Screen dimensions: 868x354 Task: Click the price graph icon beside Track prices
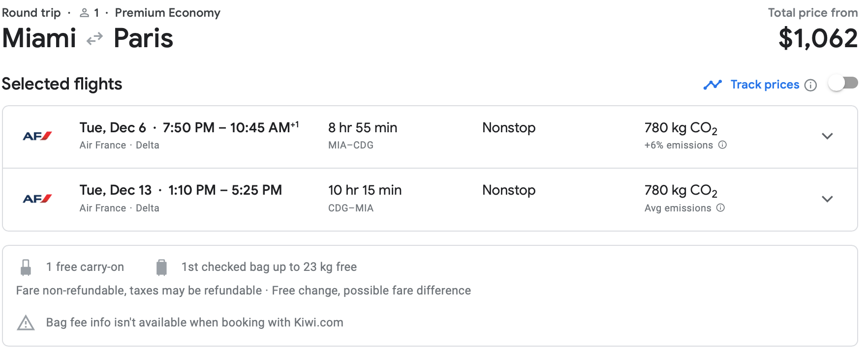click(x=713, y=85)
